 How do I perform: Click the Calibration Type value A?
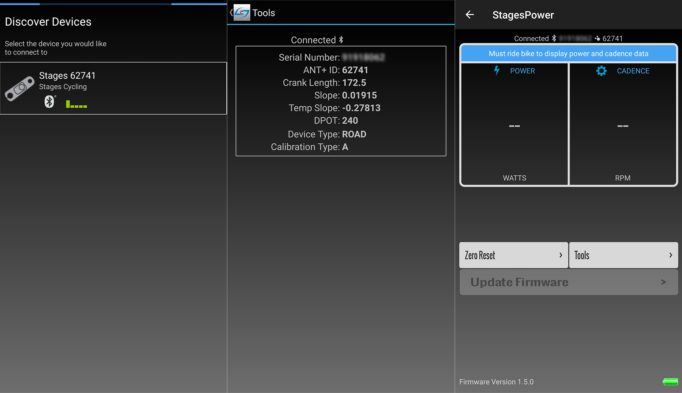(x=345, y=147)
